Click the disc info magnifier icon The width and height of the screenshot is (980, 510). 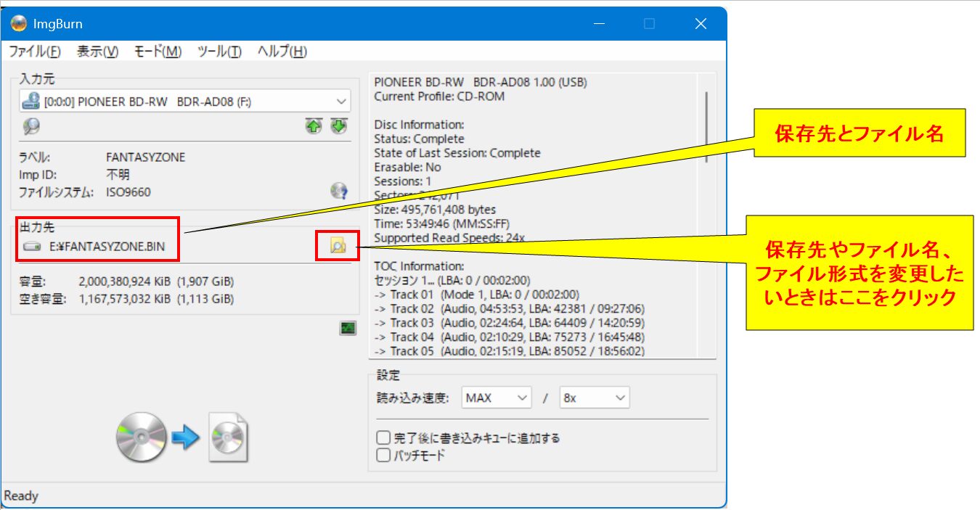click(31, 127)
